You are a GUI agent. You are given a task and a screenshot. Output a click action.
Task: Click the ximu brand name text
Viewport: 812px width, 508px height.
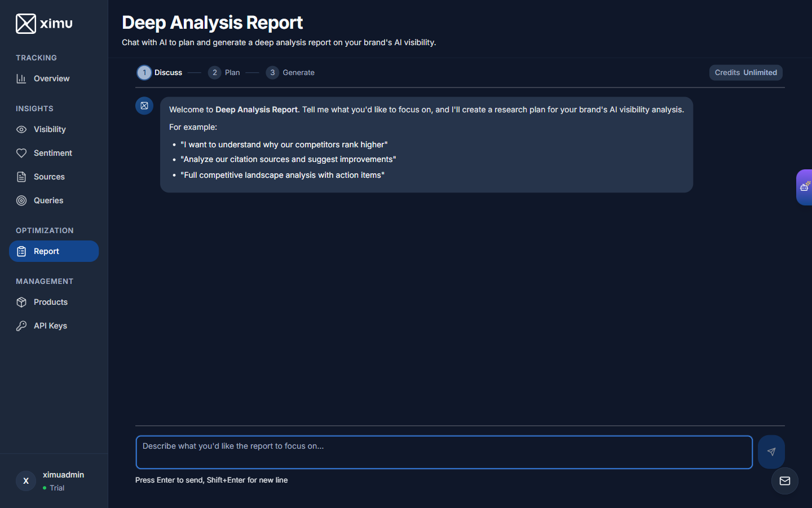[56, 23]
